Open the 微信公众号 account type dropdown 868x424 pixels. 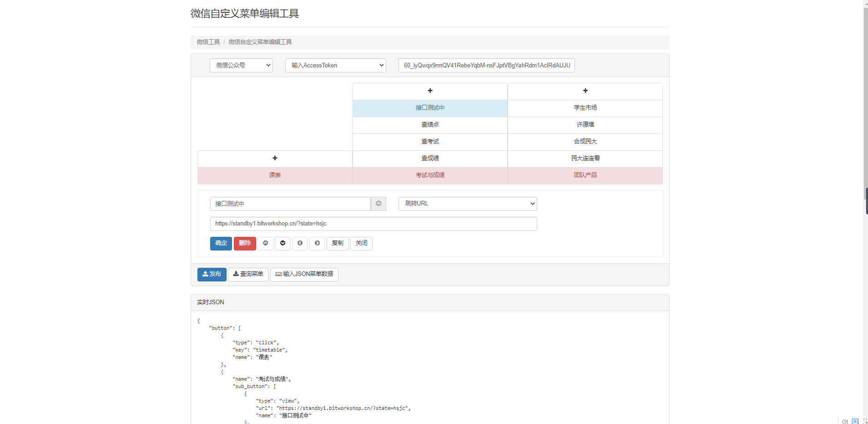pyautogui.click(x=241, y=65)
